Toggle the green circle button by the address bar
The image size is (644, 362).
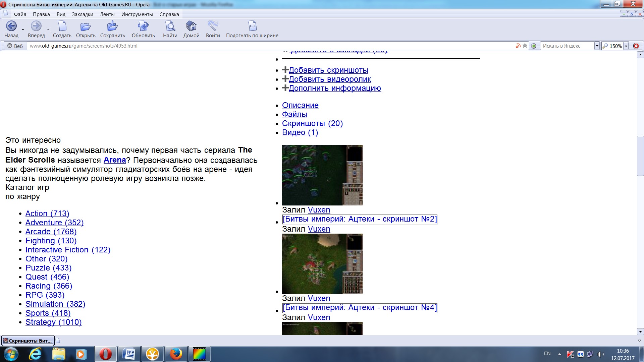534,46
